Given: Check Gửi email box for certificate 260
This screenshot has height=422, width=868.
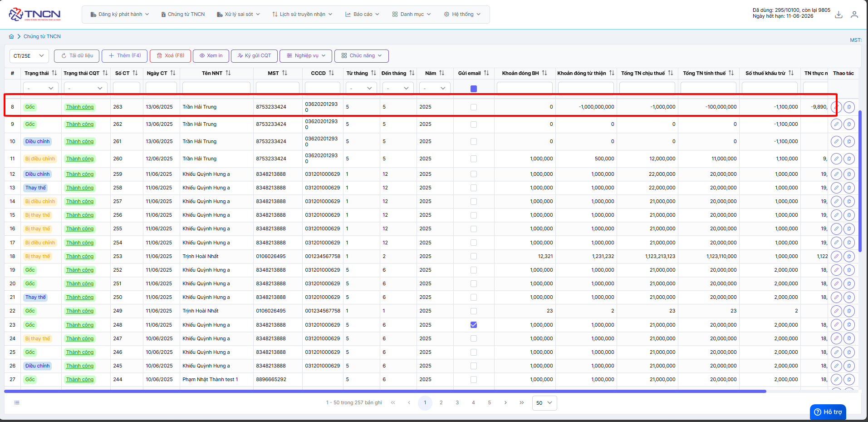Looking at the screenshot, I should pyautogui.click(x=474, y=159).
